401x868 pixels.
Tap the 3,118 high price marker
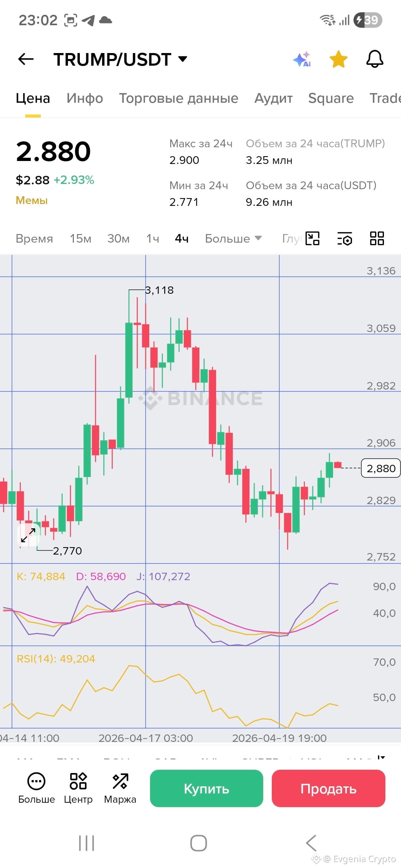click(159, 290)
